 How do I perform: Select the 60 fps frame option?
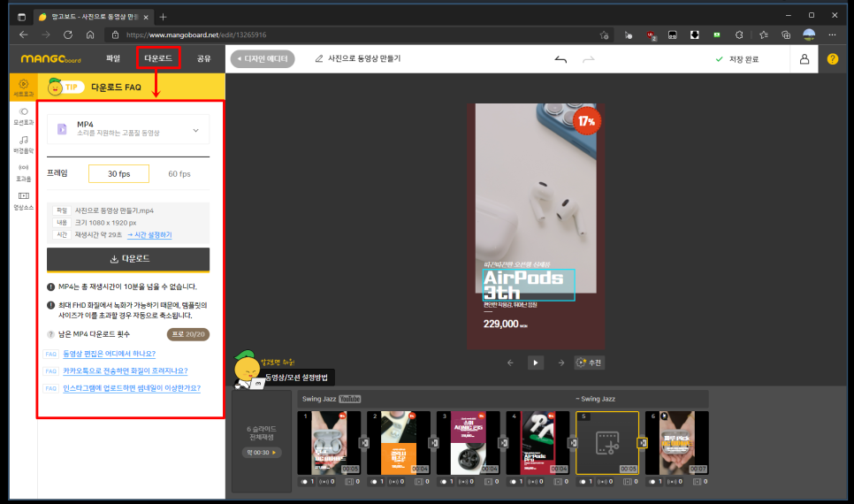[x=179, y=174]
